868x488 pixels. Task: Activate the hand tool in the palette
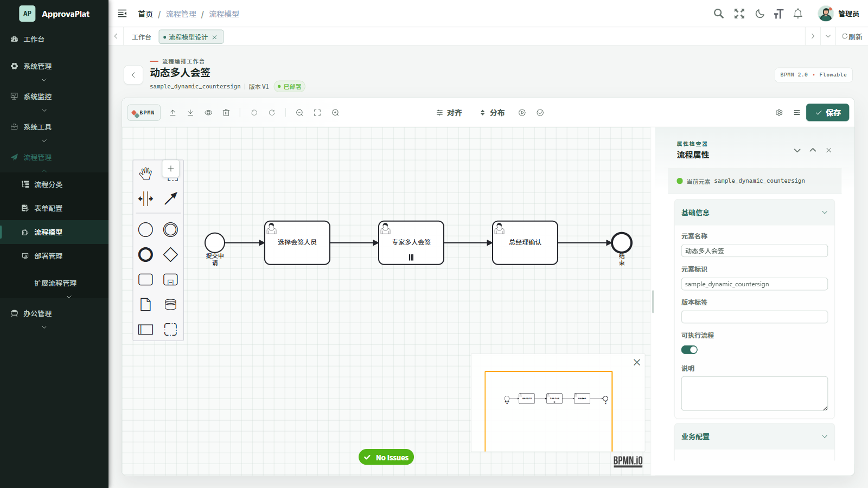click(x=145, y=174)
